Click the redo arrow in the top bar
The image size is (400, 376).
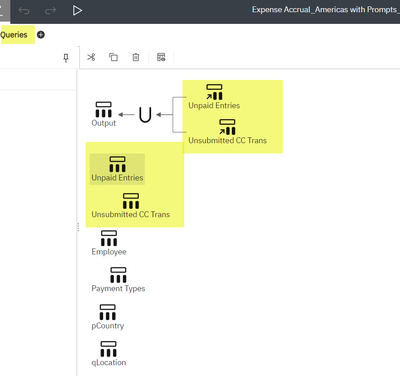coord(50,11)
